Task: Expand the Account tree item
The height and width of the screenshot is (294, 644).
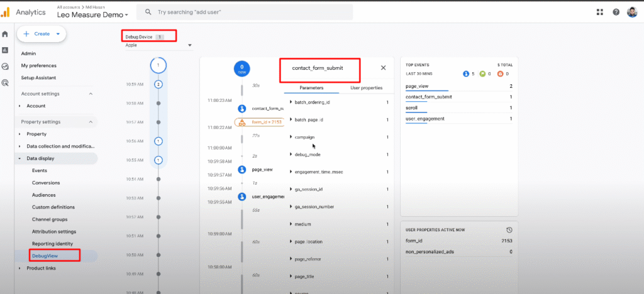Action: (x=19, y=106)
